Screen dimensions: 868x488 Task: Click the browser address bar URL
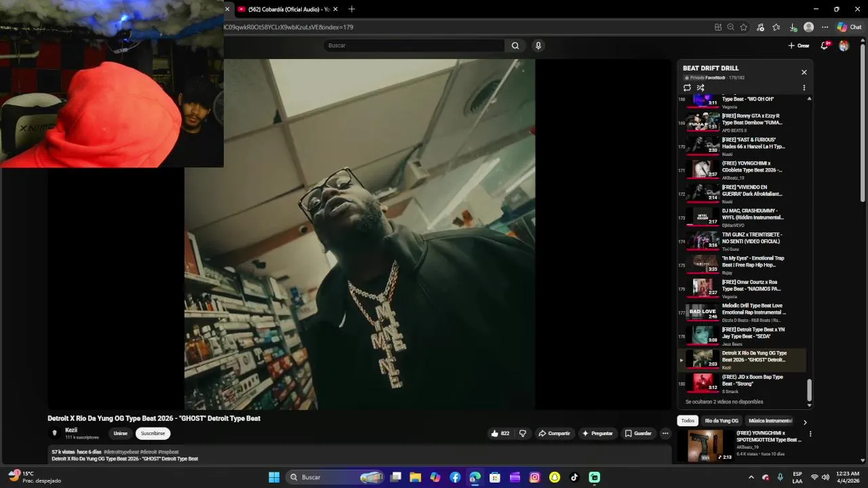[288, 27]
